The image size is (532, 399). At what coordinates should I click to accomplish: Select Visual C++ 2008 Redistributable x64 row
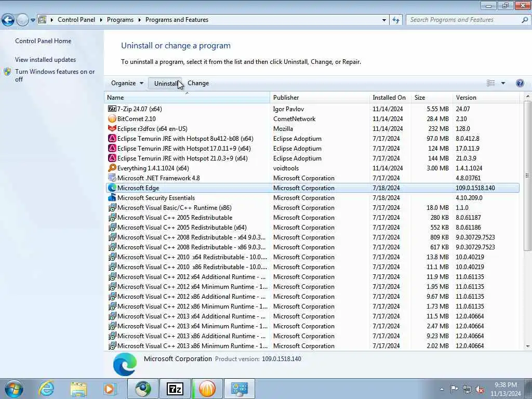point(312,237)
